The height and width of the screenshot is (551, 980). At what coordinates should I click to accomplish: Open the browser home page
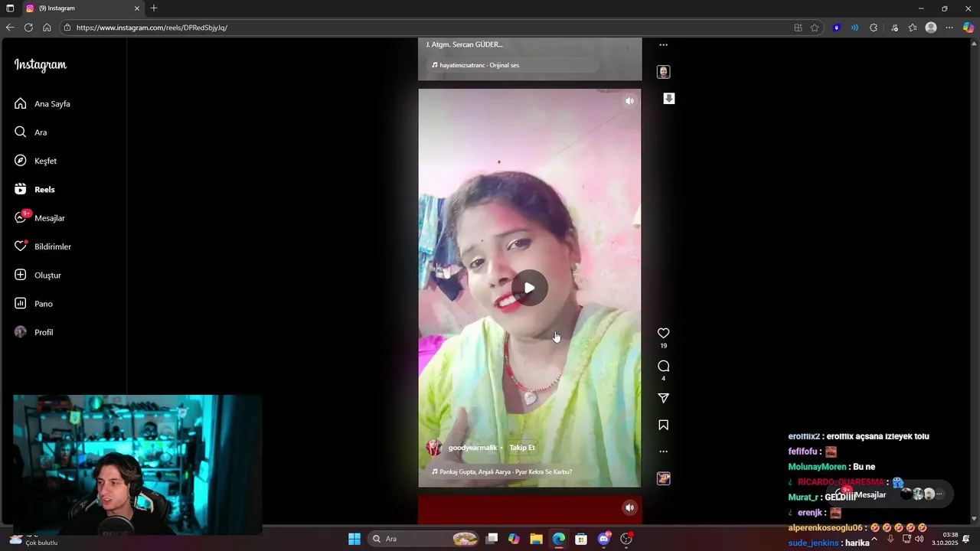[47, 28]
